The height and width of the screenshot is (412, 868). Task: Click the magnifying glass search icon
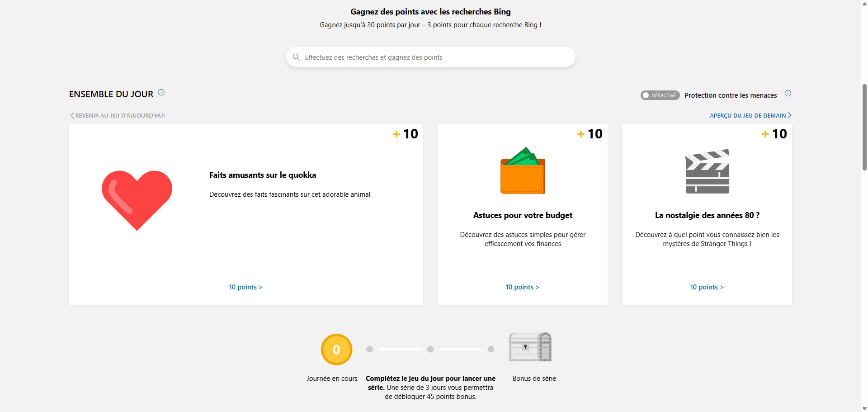tap(296, 57)
